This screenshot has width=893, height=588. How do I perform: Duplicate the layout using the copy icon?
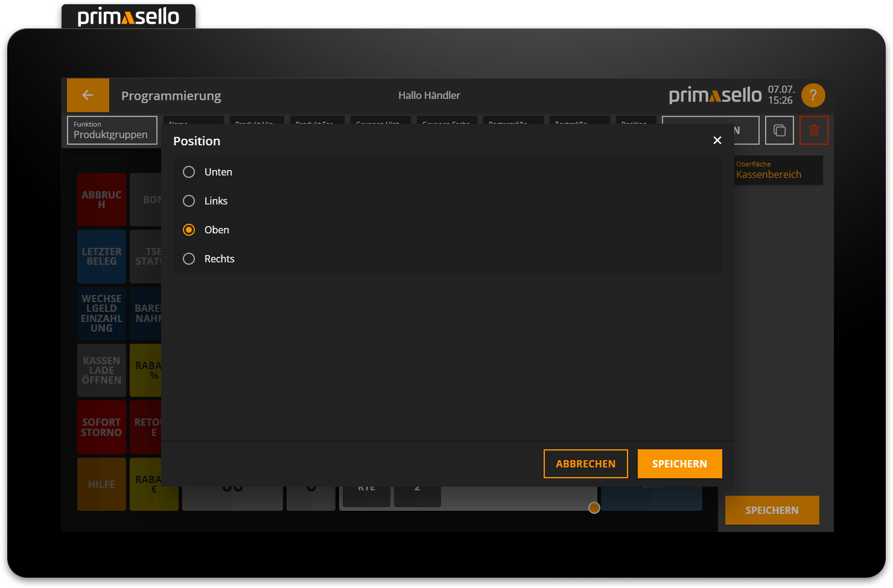point(779,130)
